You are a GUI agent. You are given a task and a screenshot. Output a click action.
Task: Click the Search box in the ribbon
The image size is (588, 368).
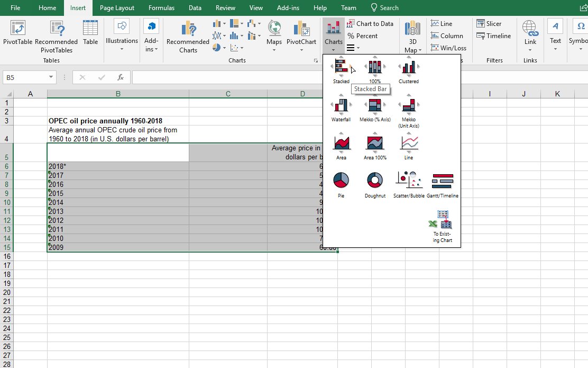click(384, 7)
